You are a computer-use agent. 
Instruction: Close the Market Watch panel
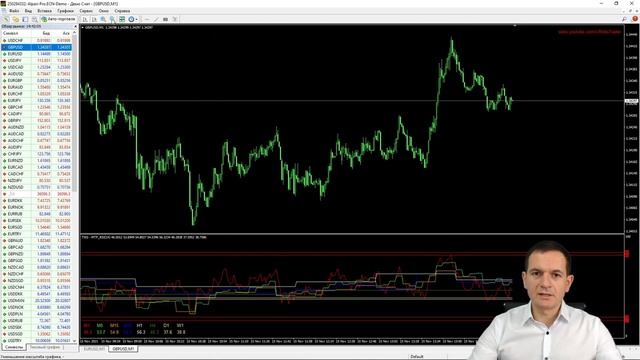75,26
